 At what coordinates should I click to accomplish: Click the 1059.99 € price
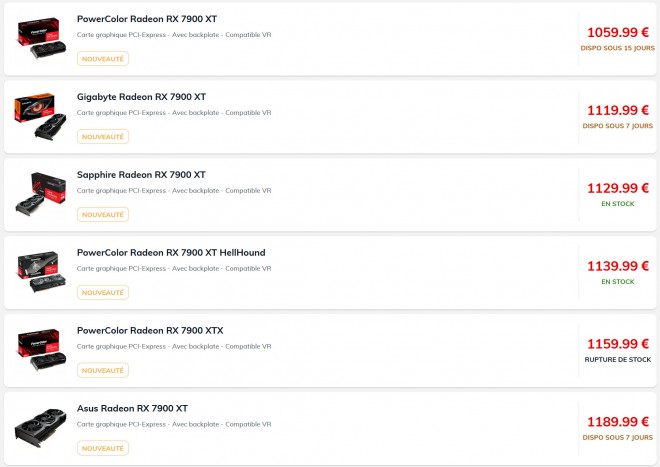618,32
